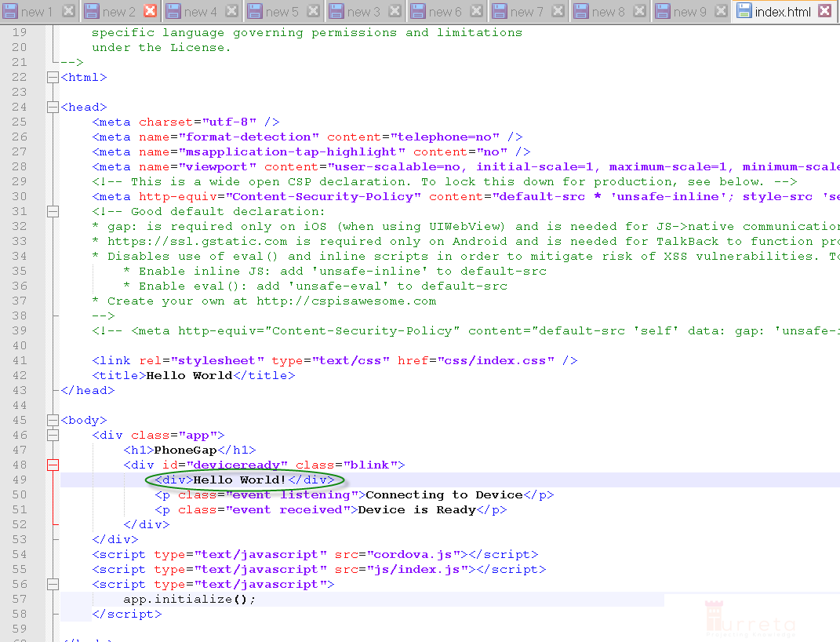Close the new 3 tab
The width and height of the screenshot is (840, 642).
395,11
